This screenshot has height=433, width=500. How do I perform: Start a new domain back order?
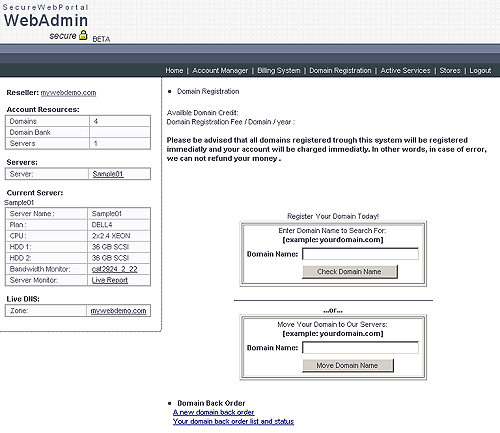click(x=213, y=412)
